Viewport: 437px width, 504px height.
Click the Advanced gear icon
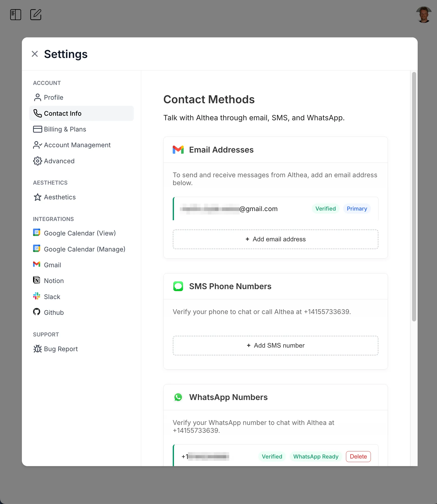37,161
